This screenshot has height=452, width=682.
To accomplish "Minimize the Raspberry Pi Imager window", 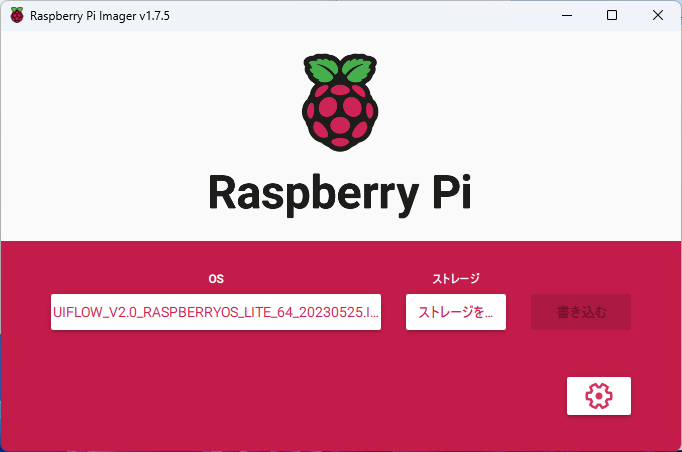I will [567, 15].
